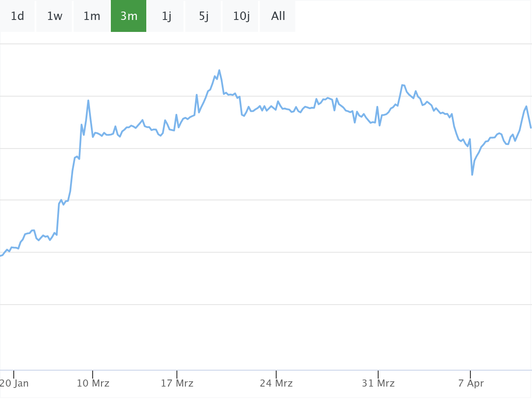Click the 20 Jan axis label
Viewport: 532px width, 399px height.
[x=14, y=383]
